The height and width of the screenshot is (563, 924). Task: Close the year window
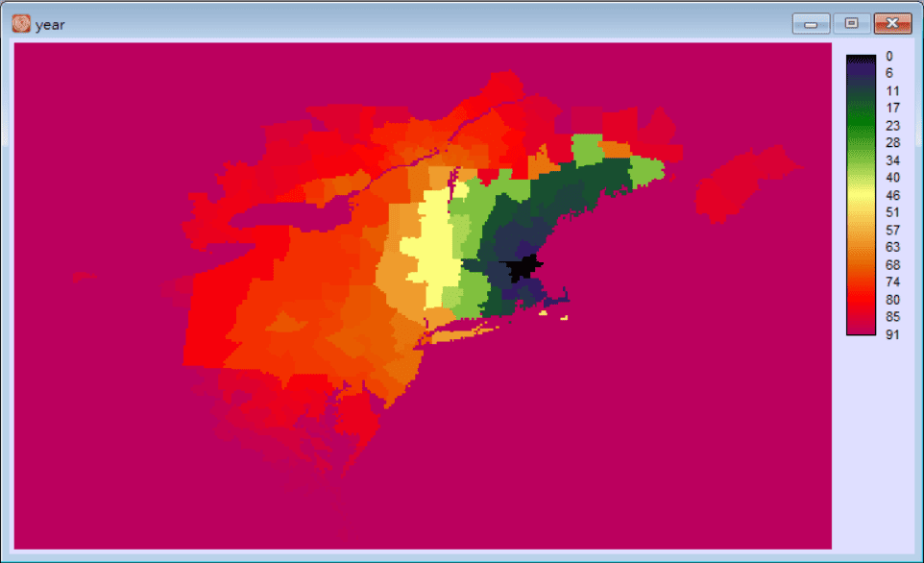click(892, 24)
